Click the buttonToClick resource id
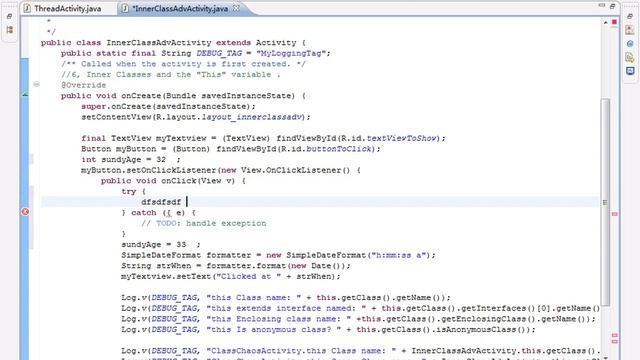The height and width of the screenshot is (360, 640). pyautogui.click(x=339, y=149)
